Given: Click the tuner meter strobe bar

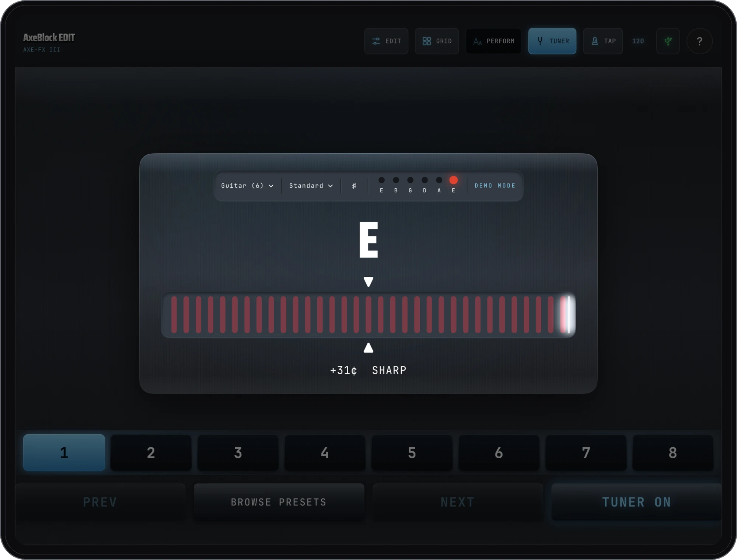Looking at the screenshot, I should [368, 315].
